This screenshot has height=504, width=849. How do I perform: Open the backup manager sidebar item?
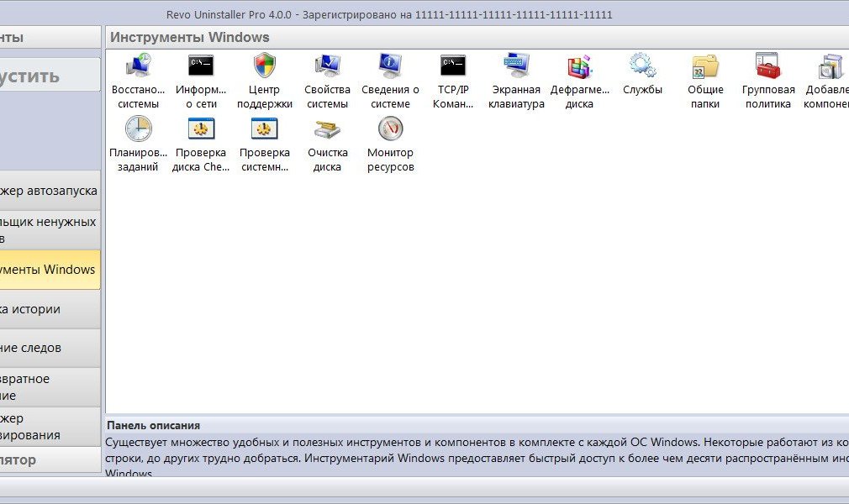click(50, 427)
